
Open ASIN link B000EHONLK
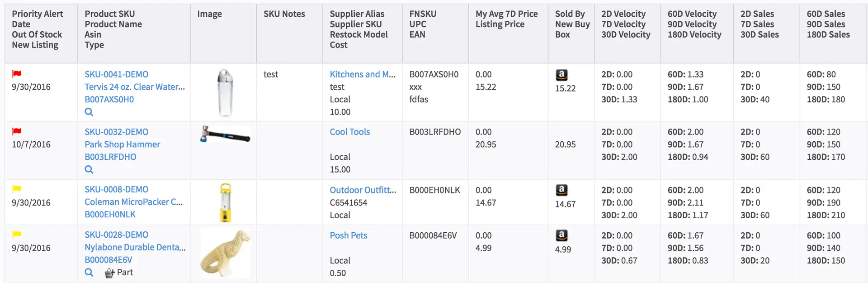(110, 214)
